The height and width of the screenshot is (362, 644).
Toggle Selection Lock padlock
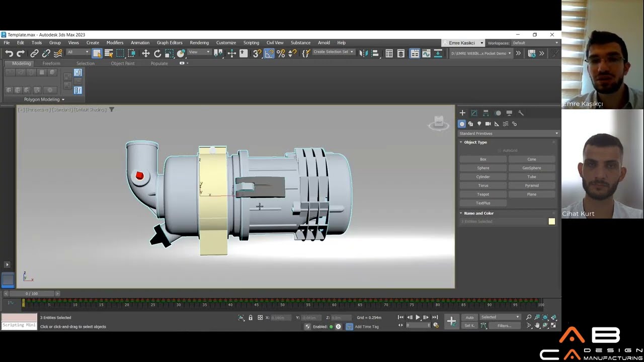click(251, 318)
